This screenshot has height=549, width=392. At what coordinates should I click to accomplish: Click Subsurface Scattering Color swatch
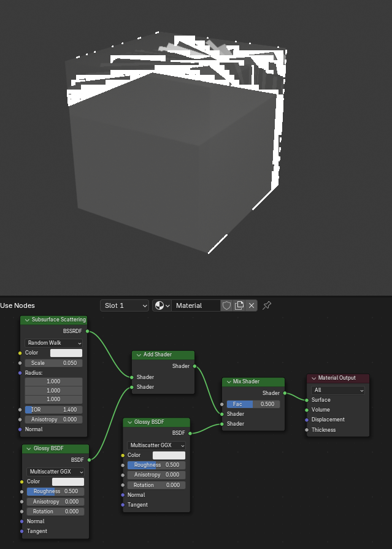66,353
